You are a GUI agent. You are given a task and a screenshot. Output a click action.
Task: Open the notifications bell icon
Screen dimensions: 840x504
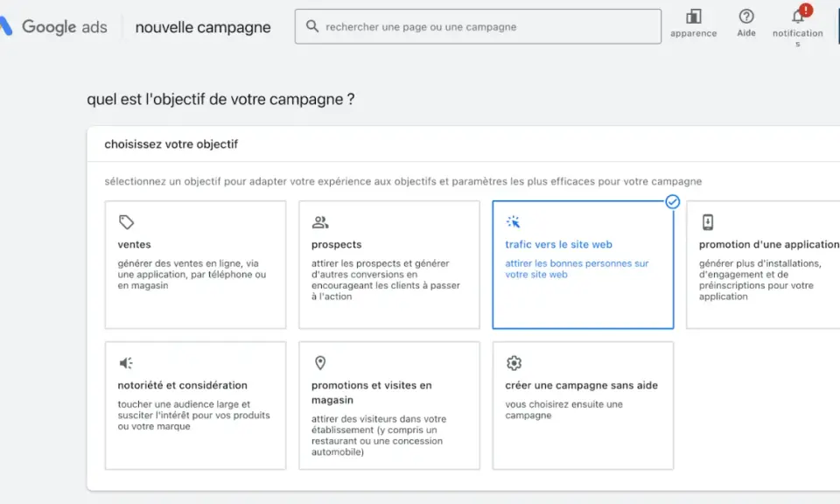(798, 17)
